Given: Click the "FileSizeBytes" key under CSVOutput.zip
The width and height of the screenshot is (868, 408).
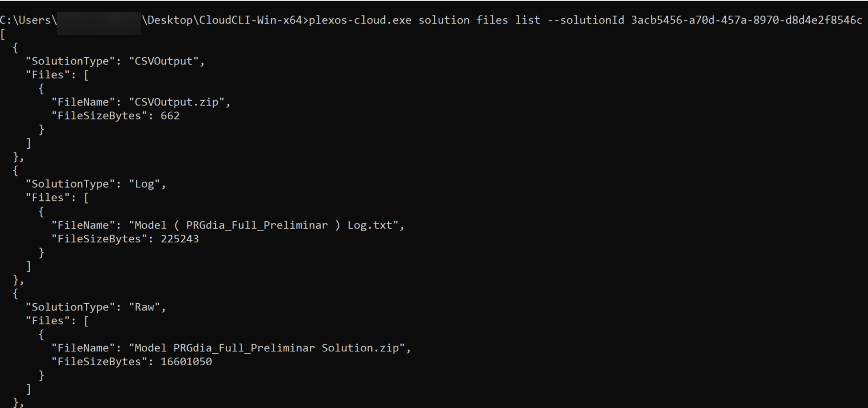Looking at the screenshot, I should [99, 116].
